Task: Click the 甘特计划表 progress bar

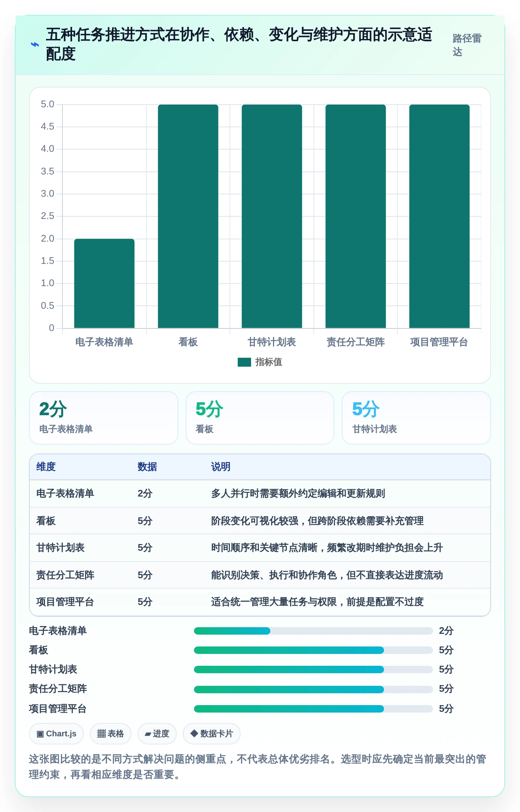Action: coord(313,669)
